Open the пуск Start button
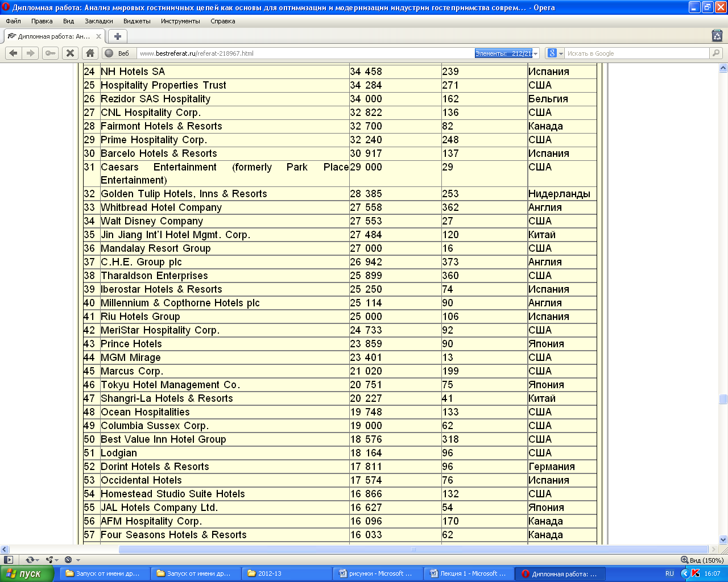Image resolution: width=728 pixels, height=582 pixels. click(27, 573)
